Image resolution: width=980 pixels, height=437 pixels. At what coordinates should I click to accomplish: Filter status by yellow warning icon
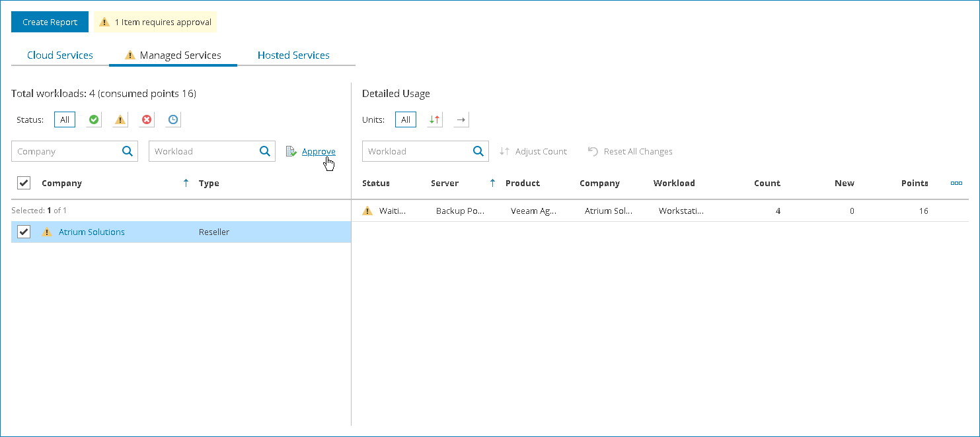pos(120,119)
